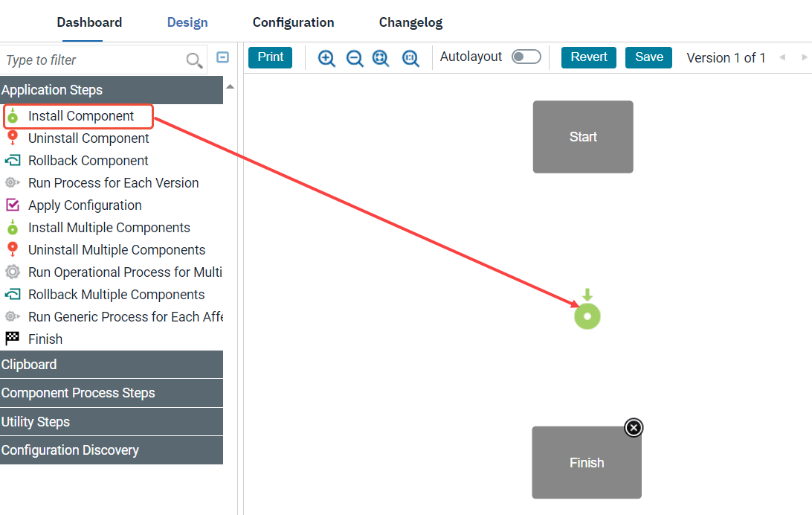The width and height of the screenshot is (812, 515).
Task: Click the Revert button
Action: tap(588, 57)
